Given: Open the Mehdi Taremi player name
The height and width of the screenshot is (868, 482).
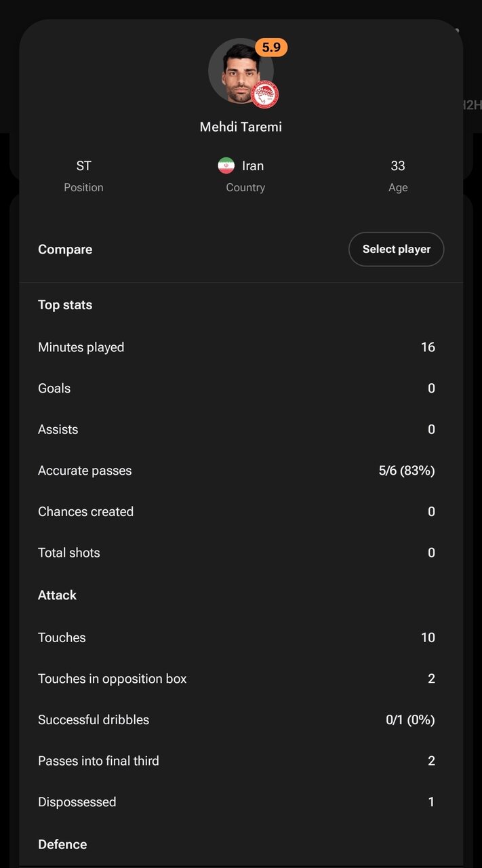Looking at the screenshot, I should coord(241,127).
